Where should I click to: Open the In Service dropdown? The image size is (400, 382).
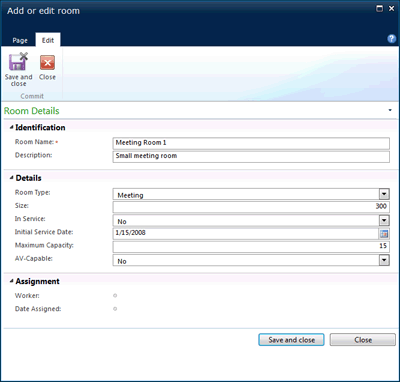tap(384, 220)
